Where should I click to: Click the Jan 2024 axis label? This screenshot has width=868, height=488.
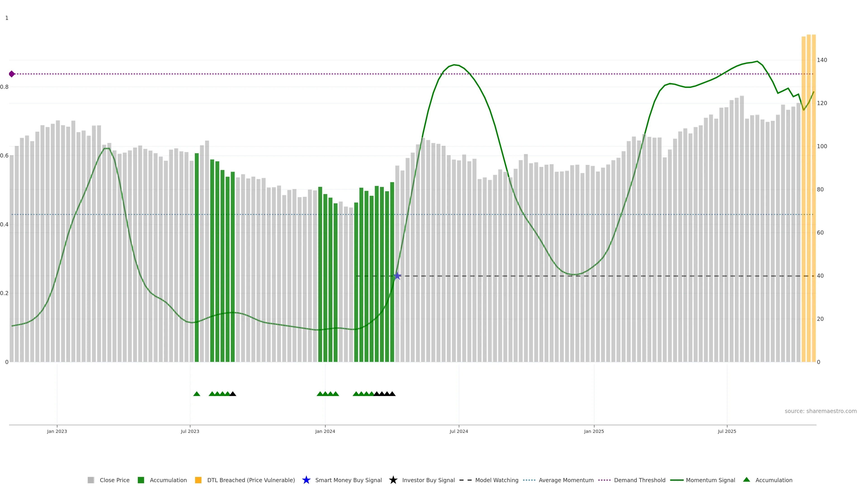325,431
